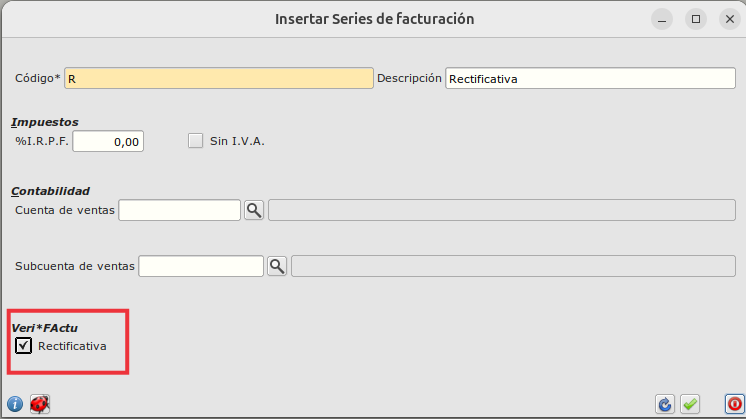Open search for Cuenta de ventas
The image size is (746, 419).
coord(254,210)
